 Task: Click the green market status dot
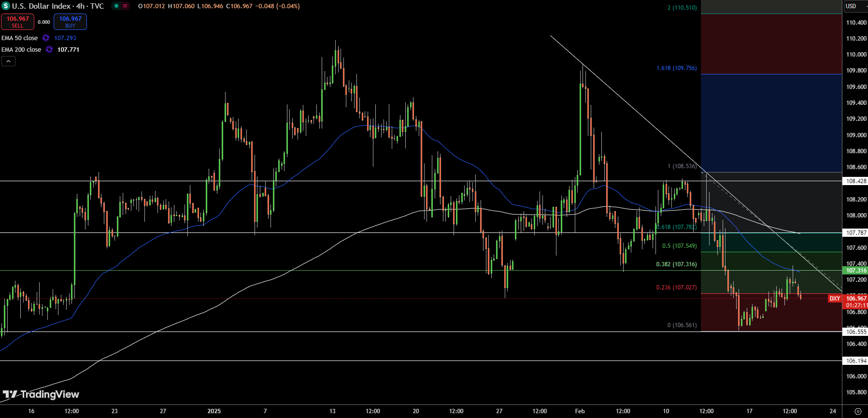click(x=116, y=6)
